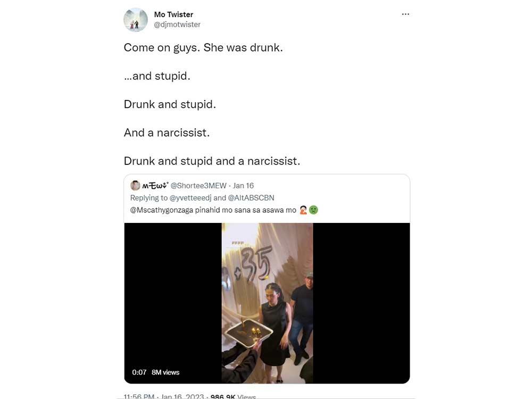Click the facepalm emoji in quoted tweet

pyautogui.click(x=304, y=210)
